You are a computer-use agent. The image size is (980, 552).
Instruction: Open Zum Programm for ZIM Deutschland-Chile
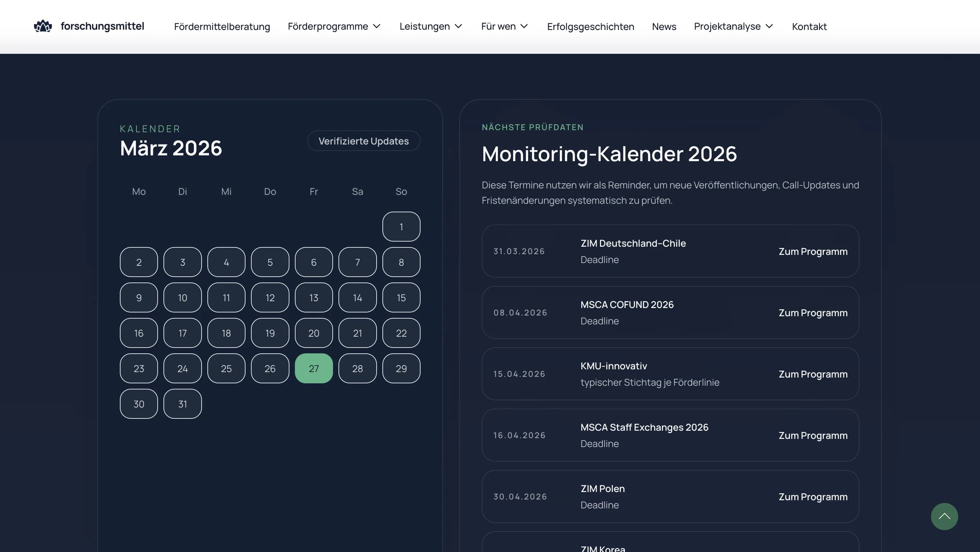click(x=812, y=251)
